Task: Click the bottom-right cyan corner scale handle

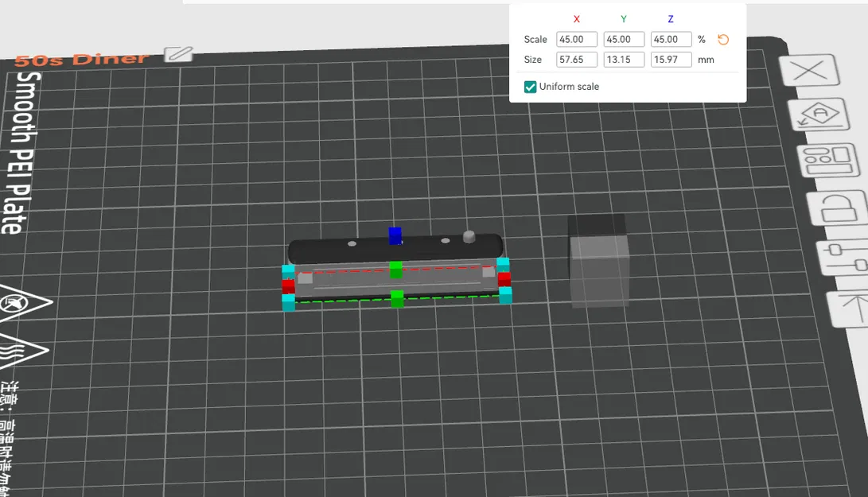Action: (x=505, y=296)
